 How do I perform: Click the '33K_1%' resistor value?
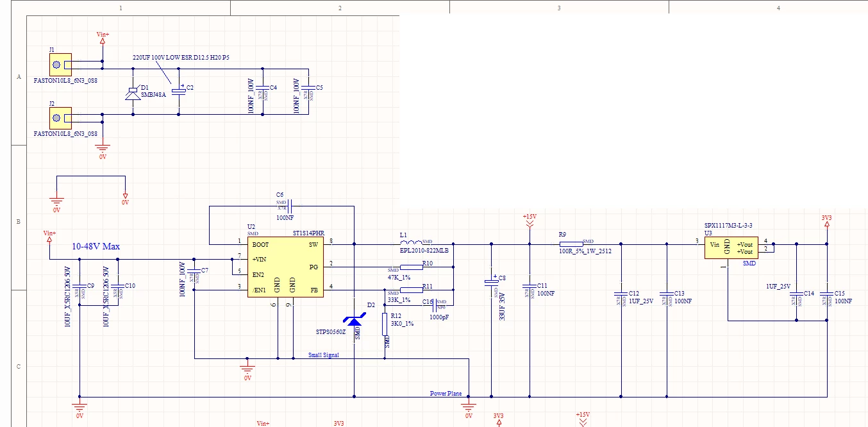[x=399, y=300]
